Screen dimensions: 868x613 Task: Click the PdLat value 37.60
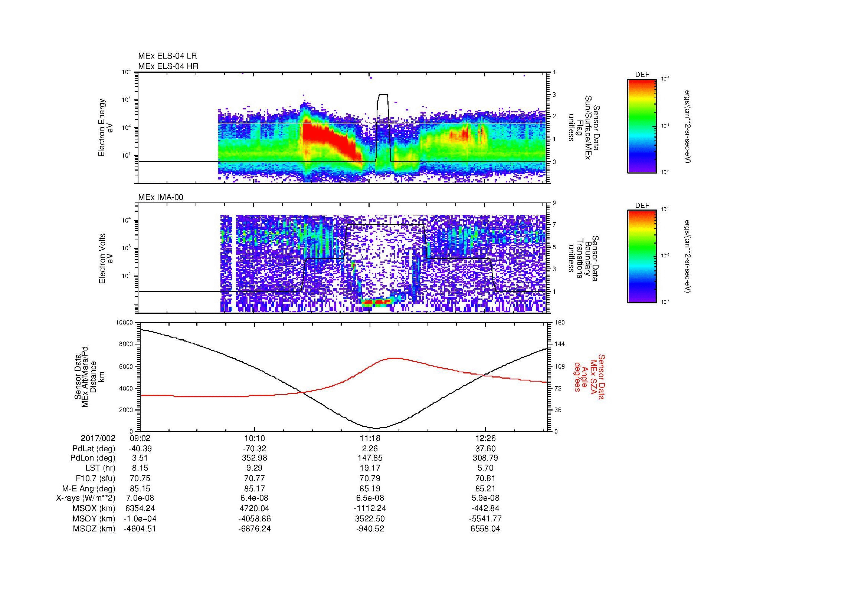coord(485,449)
